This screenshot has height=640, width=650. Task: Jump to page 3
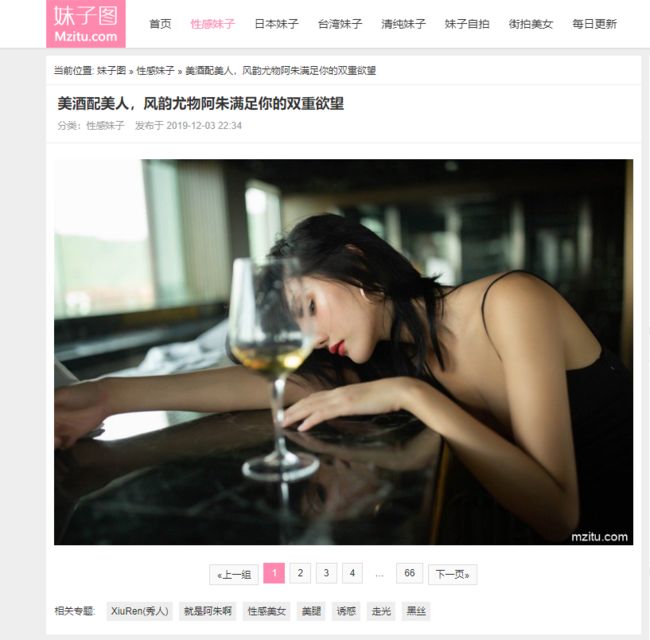[x=326, y=573]
